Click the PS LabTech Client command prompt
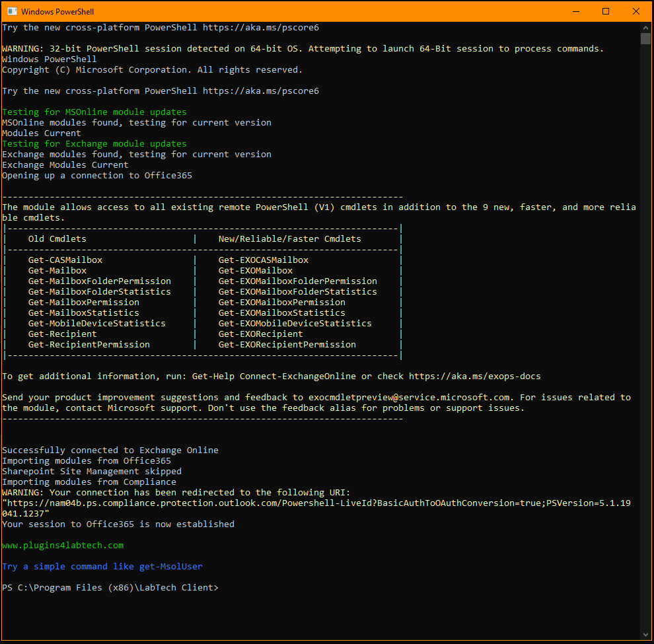654x644 pixels. point(110,588)
